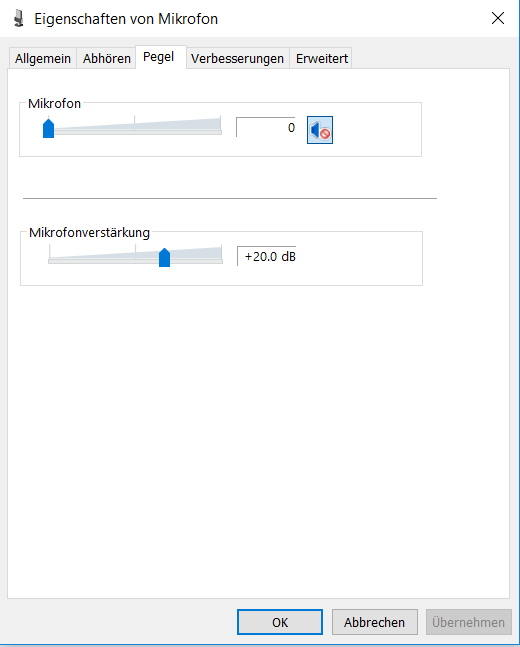Click the microphone icon in title bar
520x647 pixels.
18,19
